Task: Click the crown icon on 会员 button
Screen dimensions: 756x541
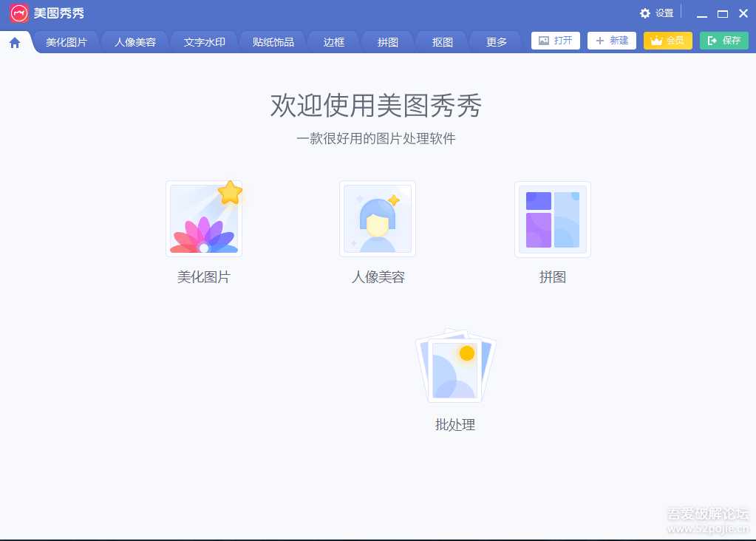Action: [x=655, y=41]
